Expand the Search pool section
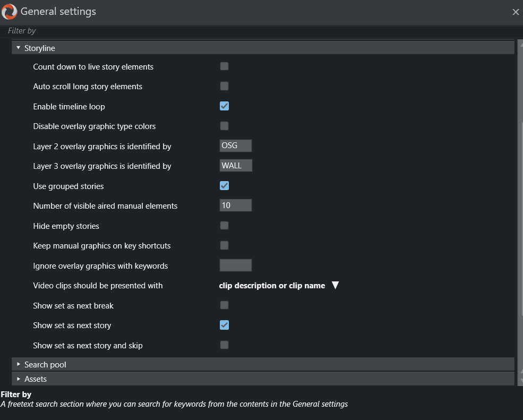This screenshot has height=420, width=523. click(19, 365)
